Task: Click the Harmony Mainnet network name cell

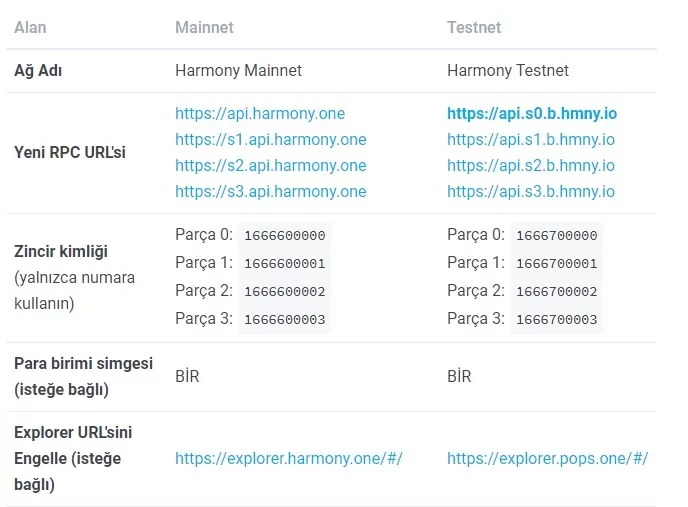Action: 238,71
